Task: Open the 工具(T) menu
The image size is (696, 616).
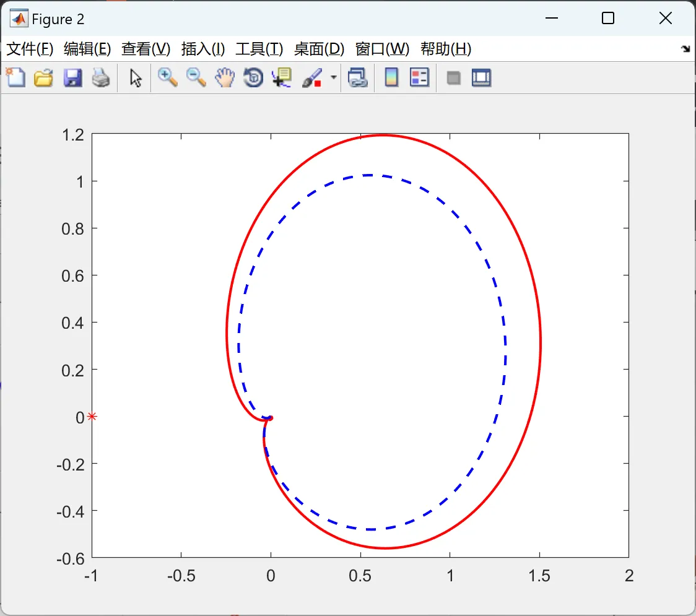Action: pyautogui.click(x=259, y=49)
